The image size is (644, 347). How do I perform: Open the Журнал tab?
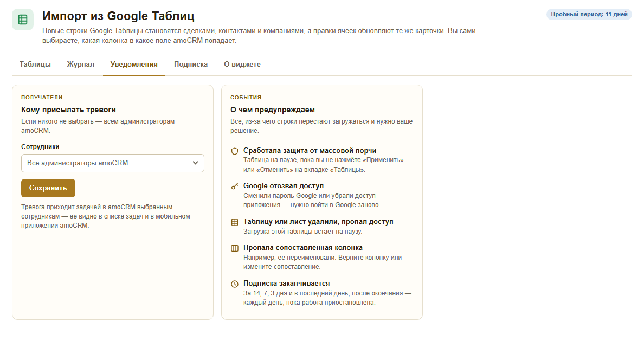point(80,65)
